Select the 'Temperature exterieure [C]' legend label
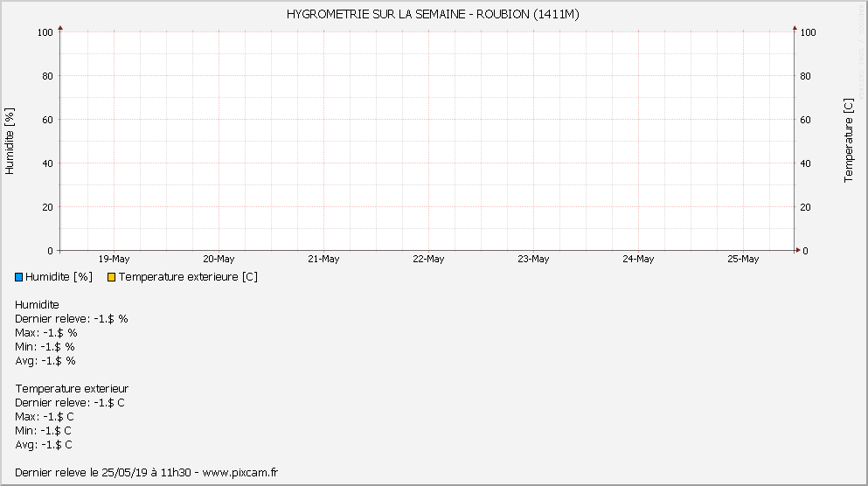This screenshot has width=868, height=486. [x=188, y=277]
